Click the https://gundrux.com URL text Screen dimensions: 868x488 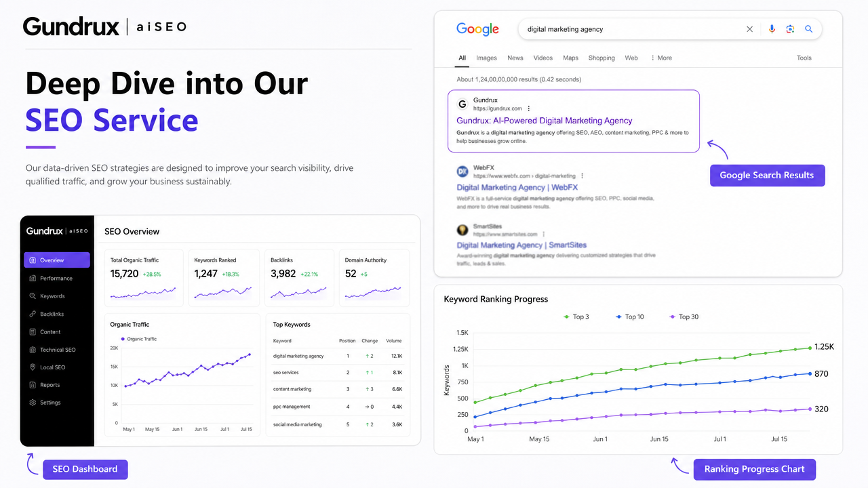(x=498, y=108)
